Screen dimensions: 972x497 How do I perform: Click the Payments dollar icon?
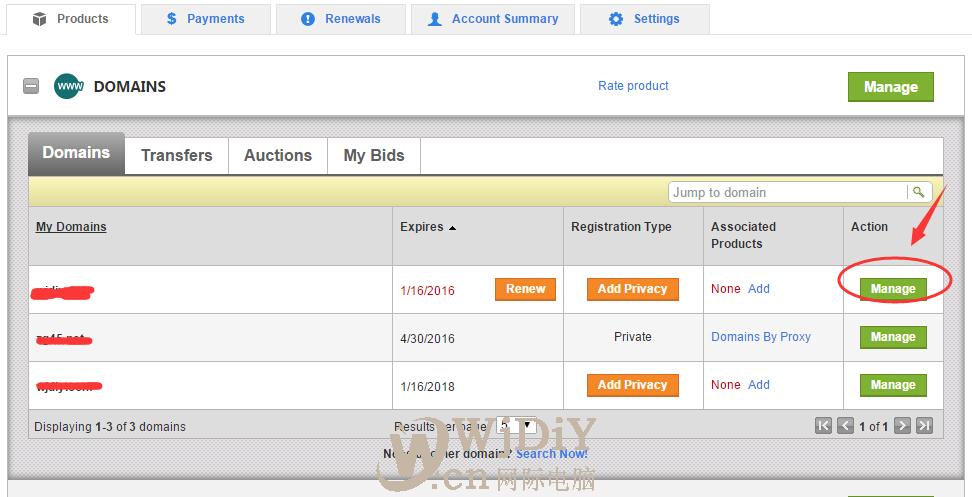tap(172, 19)
